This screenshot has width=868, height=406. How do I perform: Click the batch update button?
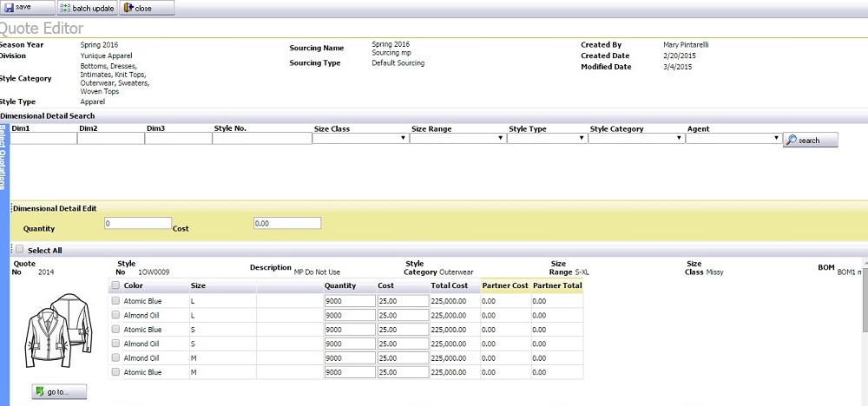pyautogui.click(x=87, y=8)
